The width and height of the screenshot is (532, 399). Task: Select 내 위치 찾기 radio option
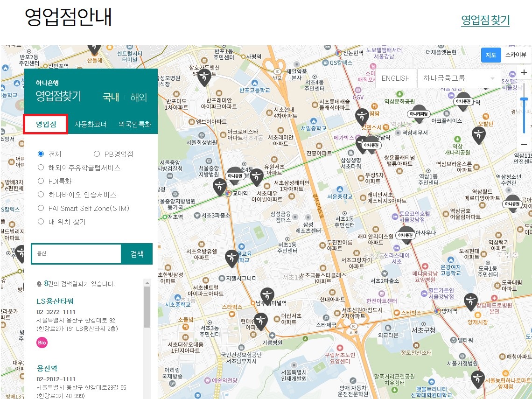coord(41,222)
